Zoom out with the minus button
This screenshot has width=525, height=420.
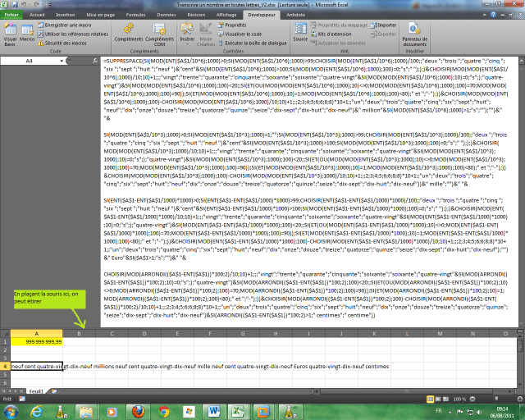click(472, 399)
